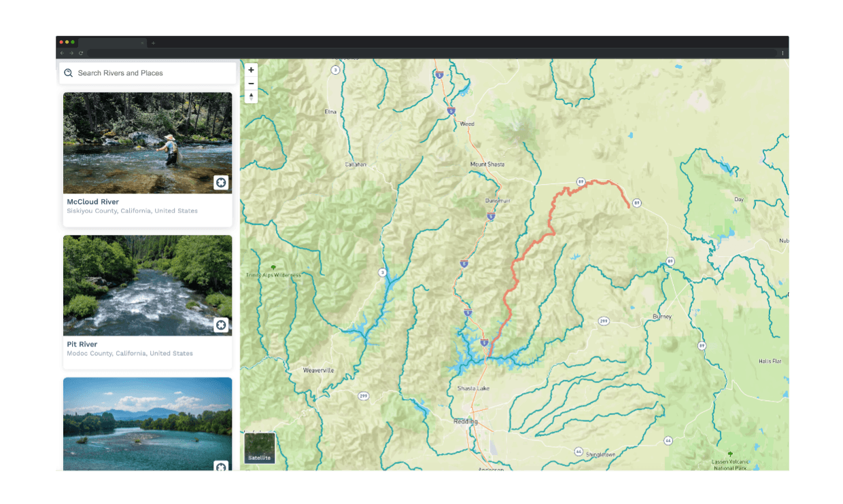Click the Lassen Volcanic National Park marker
The width and height of the screenshot is (843, 504).
point(730,453)
